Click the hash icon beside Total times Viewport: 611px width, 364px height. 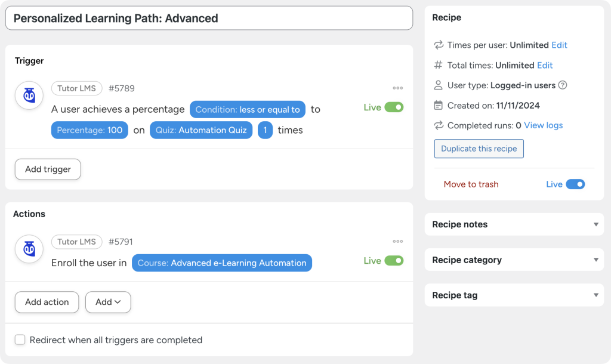click(437, 65)
